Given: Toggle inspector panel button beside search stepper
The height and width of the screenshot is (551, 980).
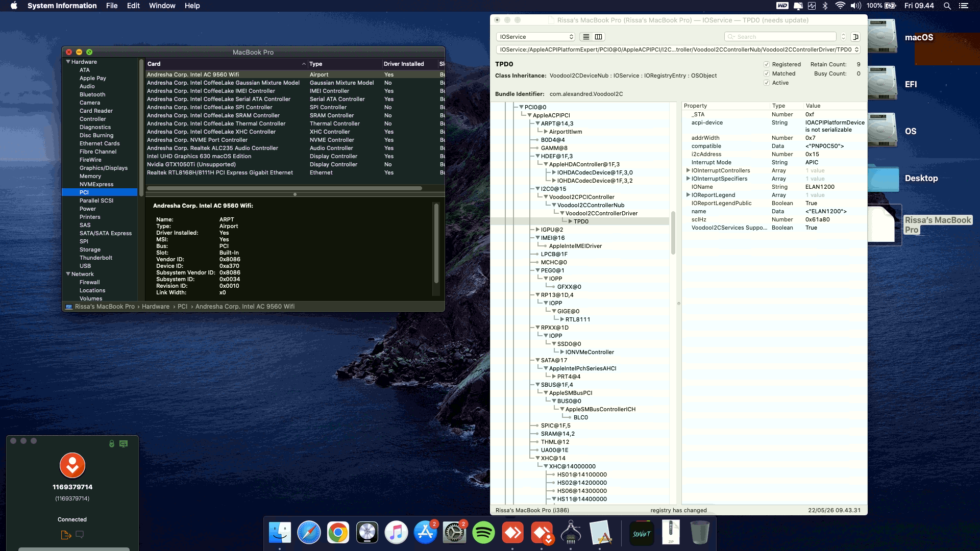Looking at the screenshot, I should (856, 37).
